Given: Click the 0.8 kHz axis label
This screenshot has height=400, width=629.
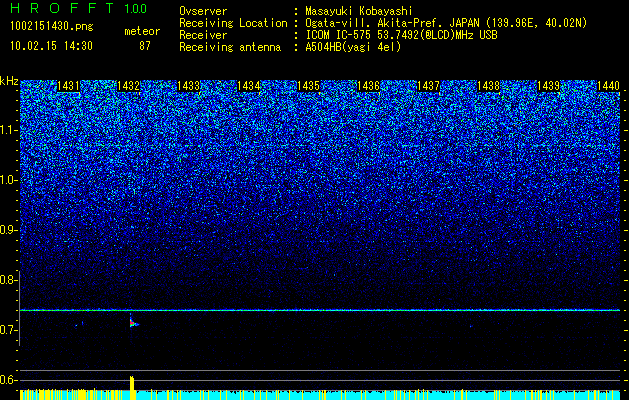Looking at the screenshot, I should point(8,280).
